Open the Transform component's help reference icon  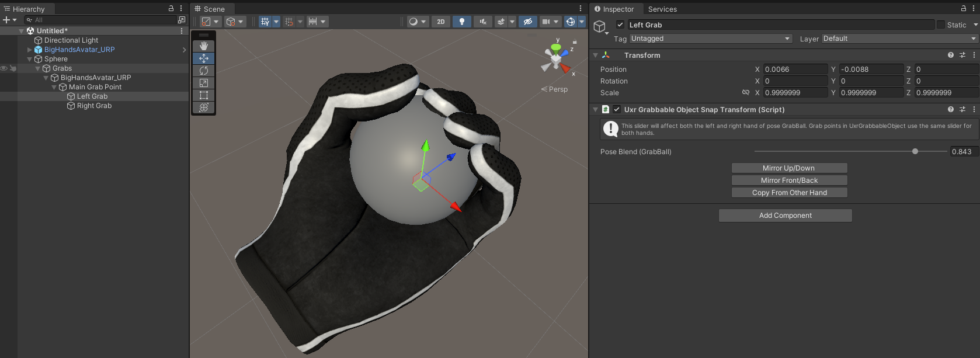tap(951, 55)
